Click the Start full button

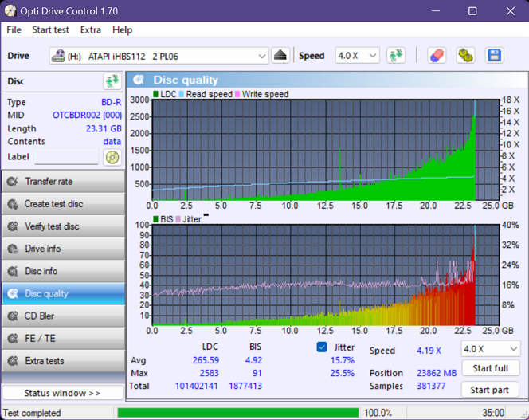[490, 368]
